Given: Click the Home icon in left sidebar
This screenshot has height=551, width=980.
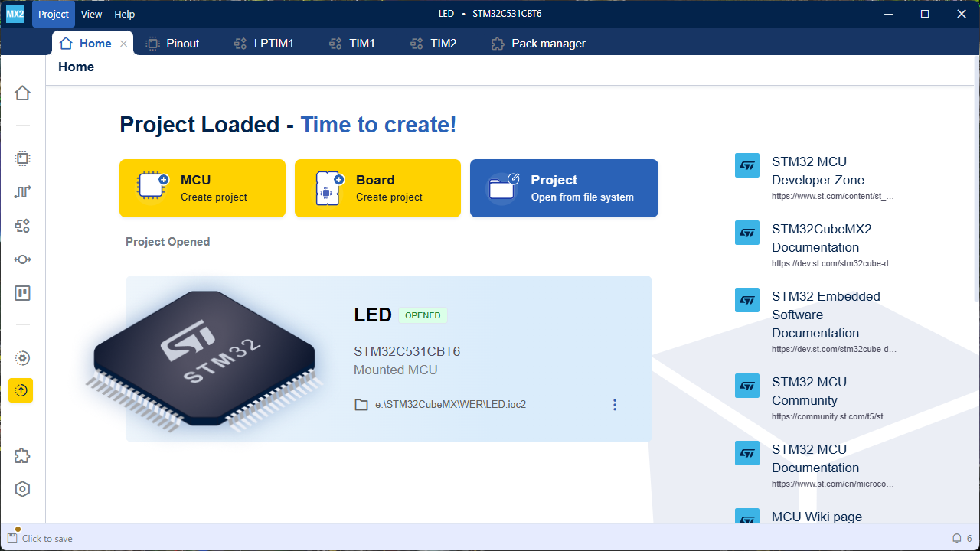Looking at the screenshot, I should click(22, 93).
